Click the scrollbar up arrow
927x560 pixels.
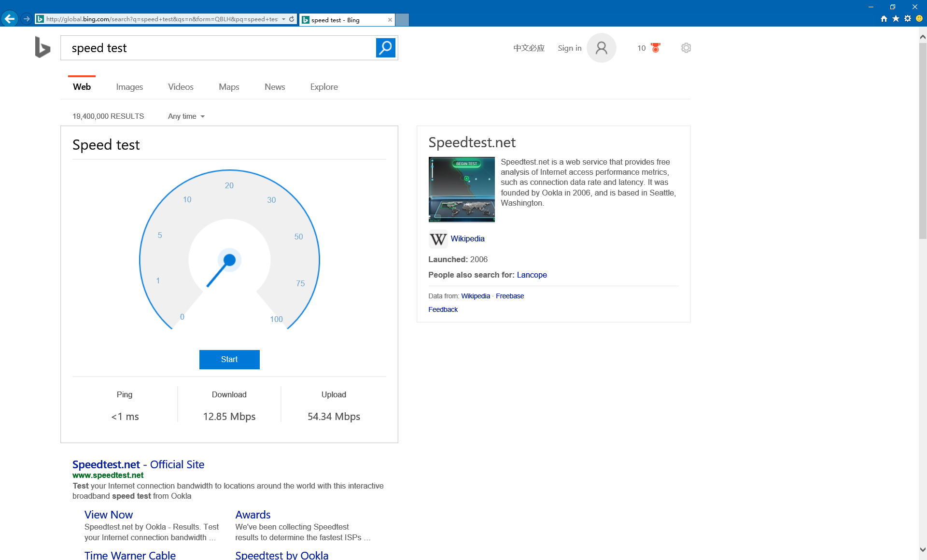pos(923,37)
